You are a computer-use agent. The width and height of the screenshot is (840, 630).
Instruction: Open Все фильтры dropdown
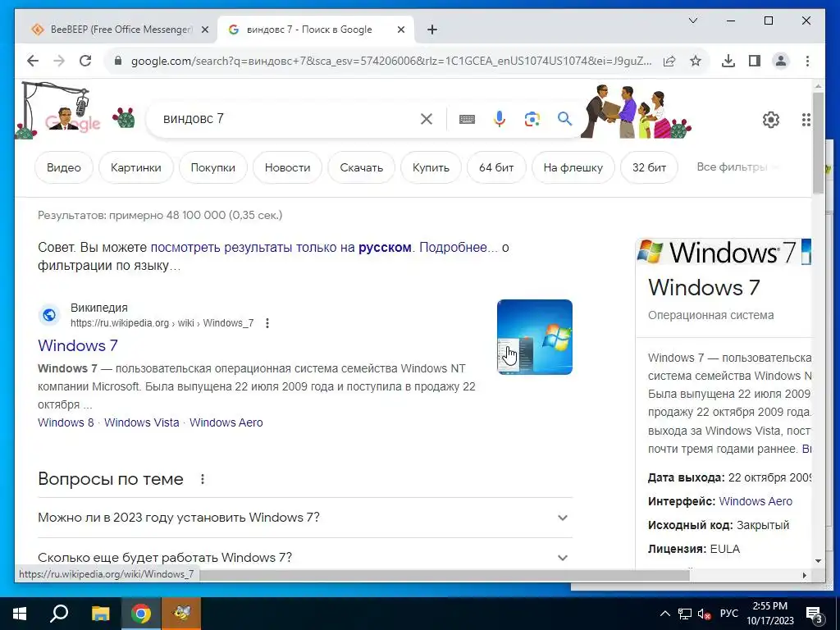737,167
